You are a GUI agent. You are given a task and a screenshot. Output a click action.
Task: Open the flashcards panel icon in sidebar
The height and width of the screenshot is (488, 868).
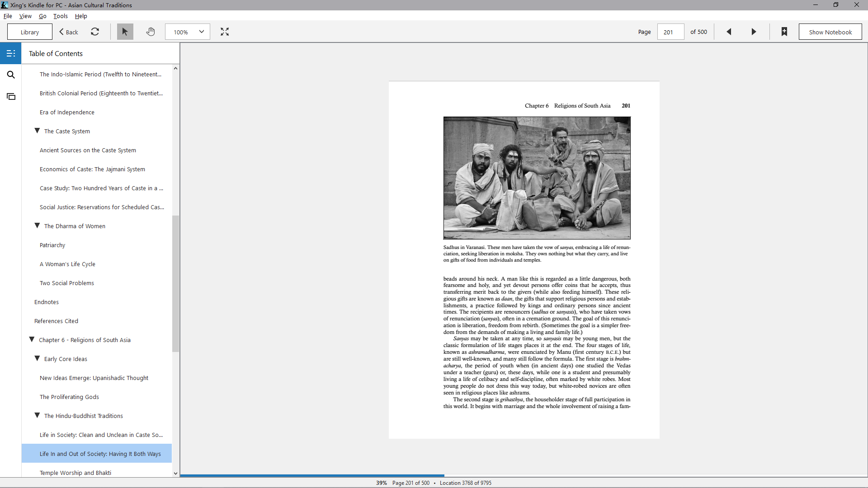click(x=11, y=96)
